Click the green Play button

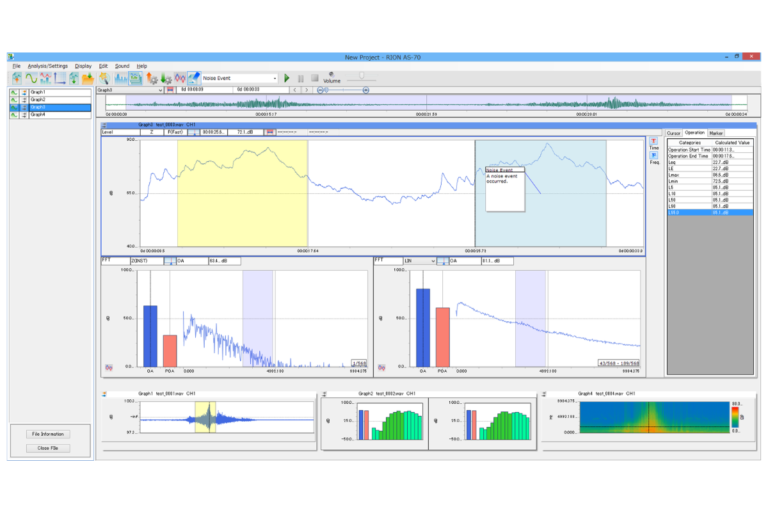pyautogui.click(x=287, y=78)
